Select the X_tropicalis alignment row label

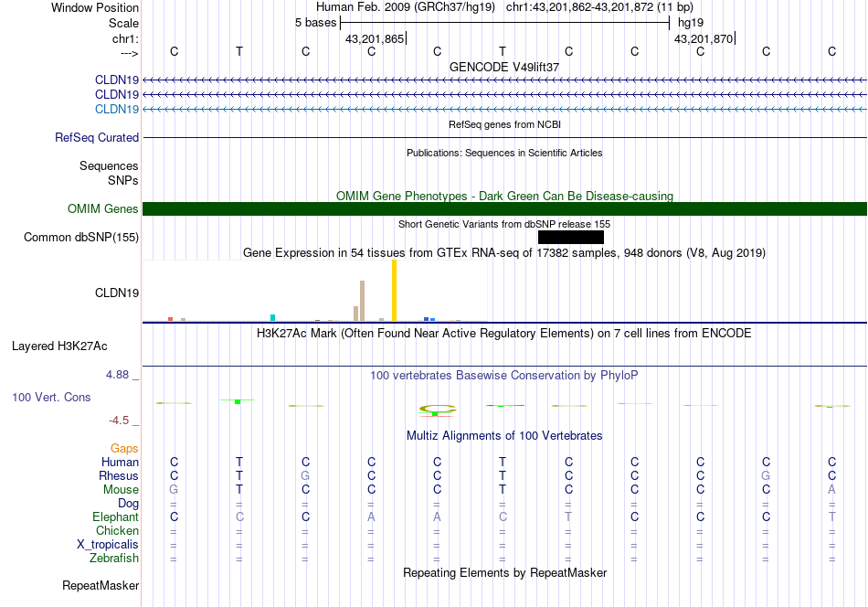[108, 545]
